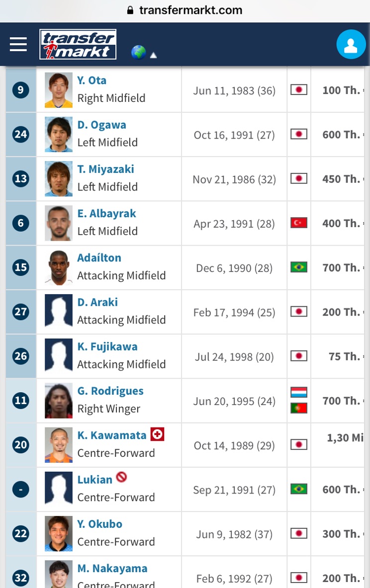Open D. Ogawa's player profile
The image size is (370, 588).
coord(101,125)
